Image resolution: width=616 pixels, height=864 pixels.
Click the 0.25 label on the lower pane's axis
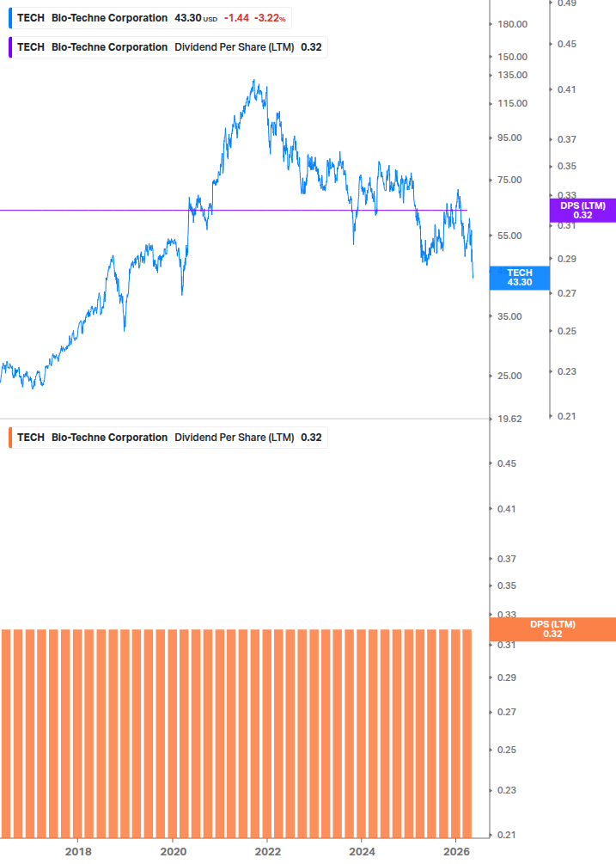(507, 750)
